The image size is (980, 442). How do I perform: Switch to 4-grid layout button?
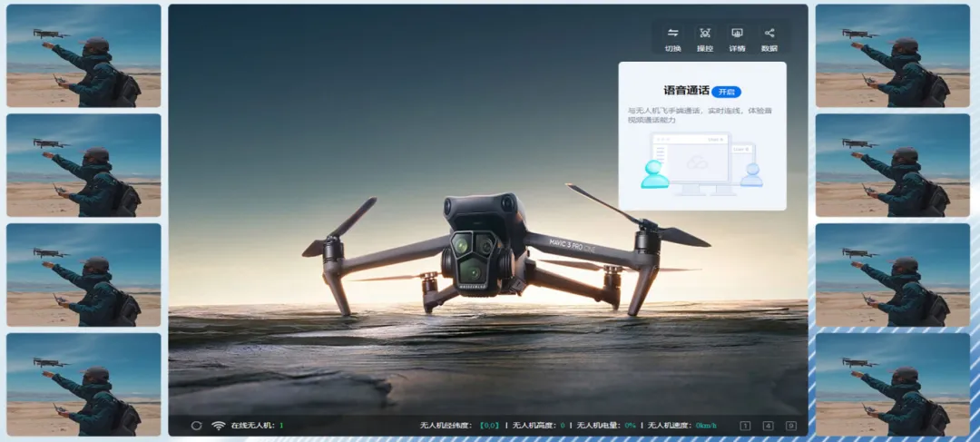tap(768, 426)
